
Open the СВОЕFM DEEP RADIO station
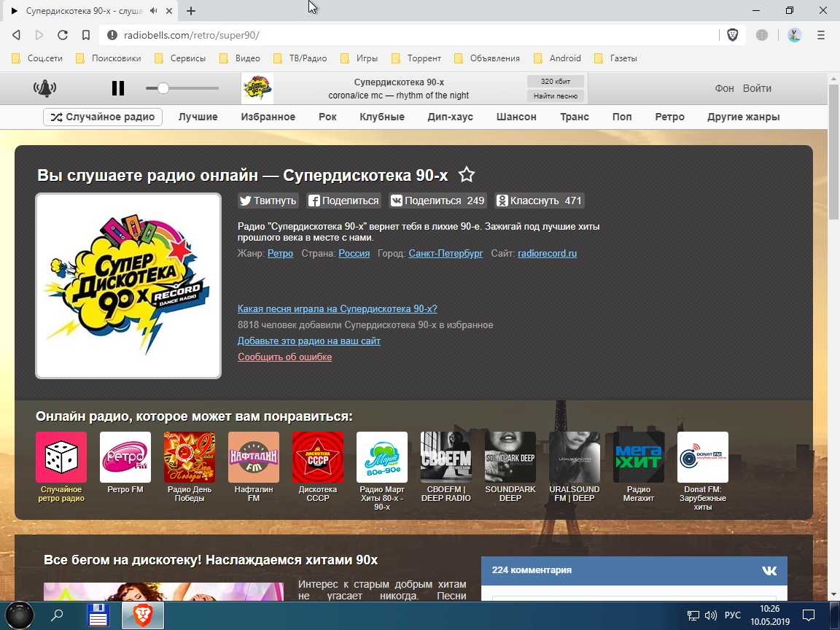[x=446, y=457]
